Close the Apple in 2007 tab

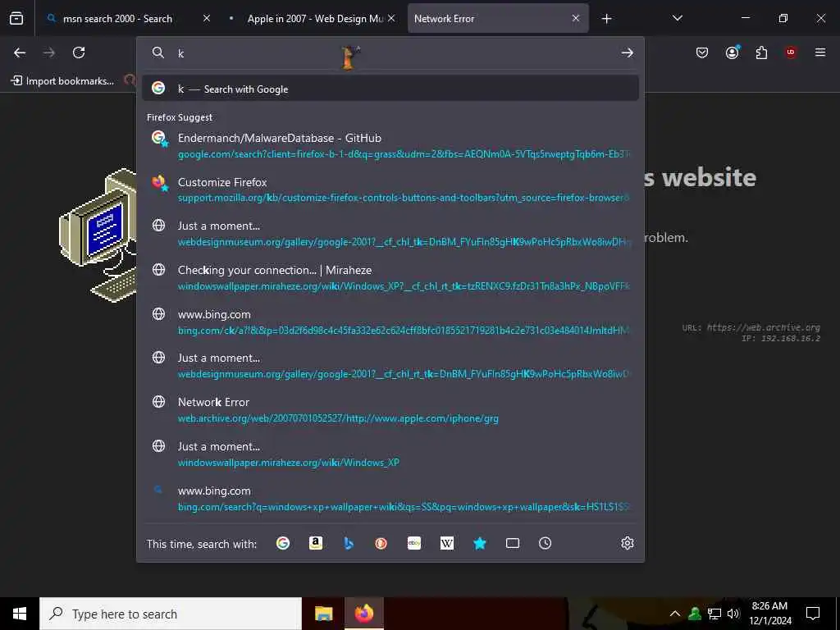coord(391,18)
